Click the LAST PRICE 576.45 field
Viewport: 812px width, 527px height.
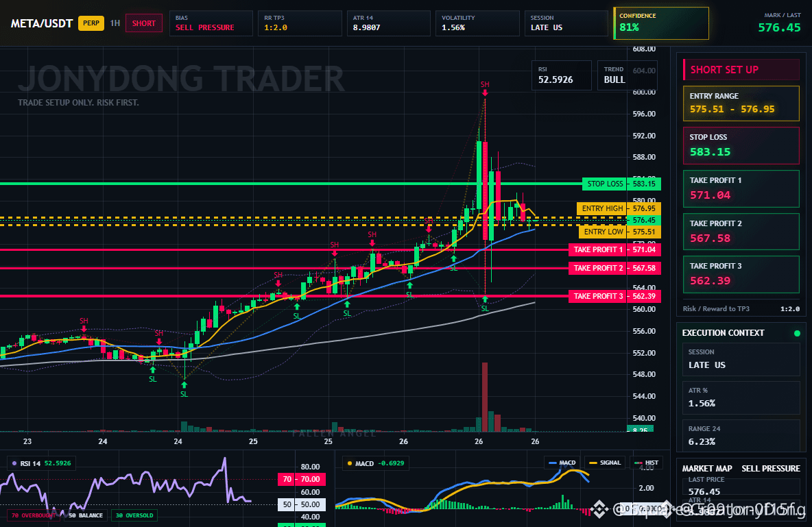[741, 486]
